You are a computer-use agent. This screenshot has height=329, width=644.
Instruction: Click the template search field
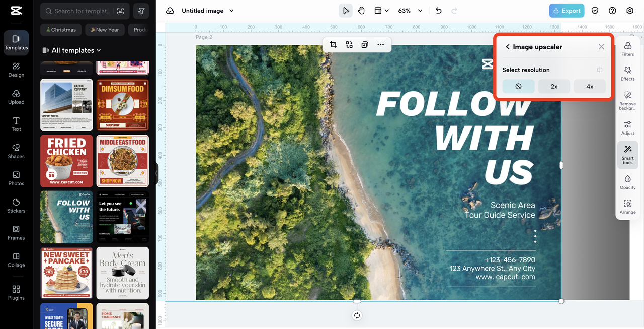[85, 11]
